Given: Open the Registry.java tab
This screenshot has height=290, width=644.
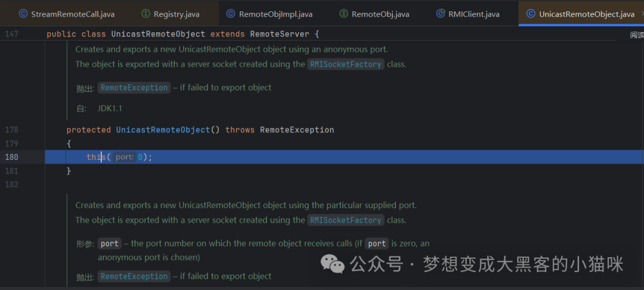Looking at the screenshot, I should tap(171, 14).
